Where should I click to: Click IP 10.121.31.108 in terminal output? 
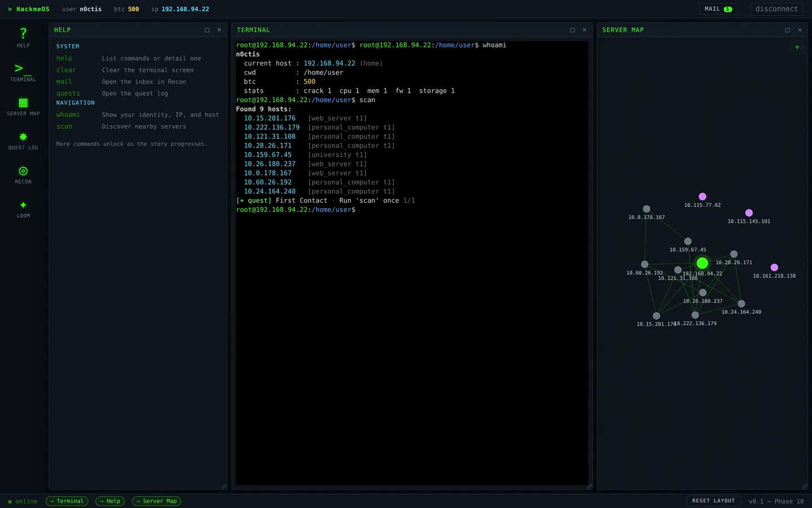(x=270, y=137)
